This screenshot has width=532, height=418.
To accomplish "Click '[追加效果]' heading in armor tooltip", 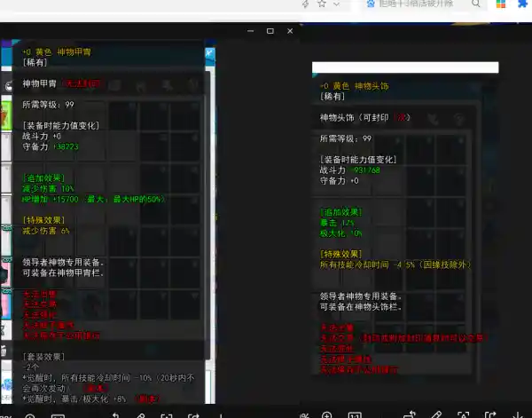I will [x=43, y=177].
